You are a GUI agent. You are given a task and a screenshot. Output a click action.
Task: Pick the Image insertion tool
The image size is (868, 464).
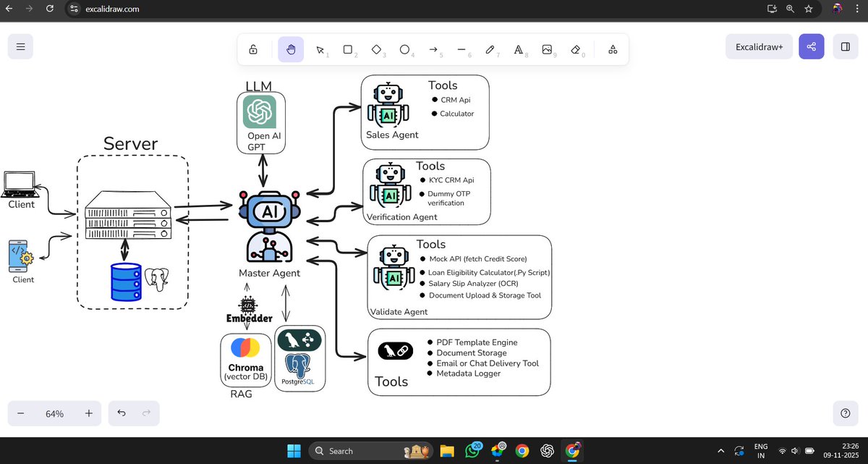point(547,48)
